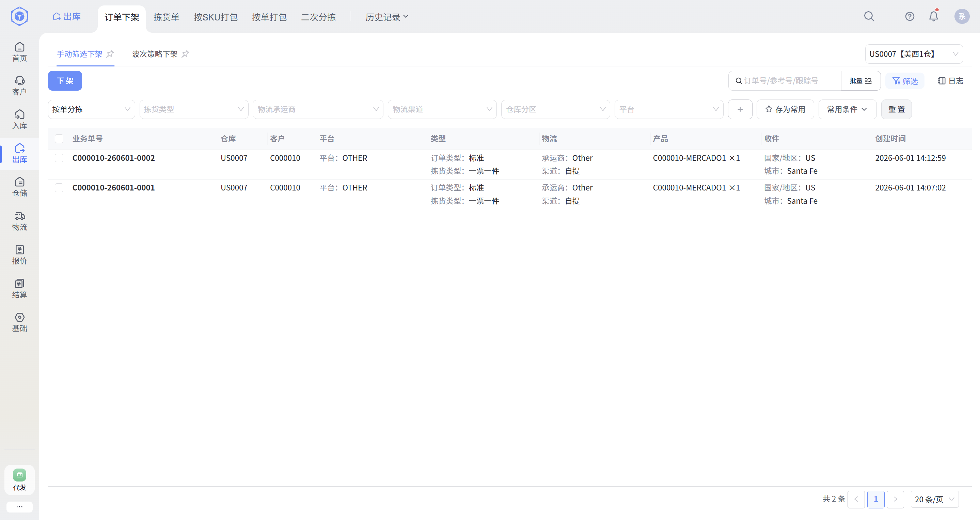
Task: Switch to the 按单打包 tab
Action: (269, 17)
